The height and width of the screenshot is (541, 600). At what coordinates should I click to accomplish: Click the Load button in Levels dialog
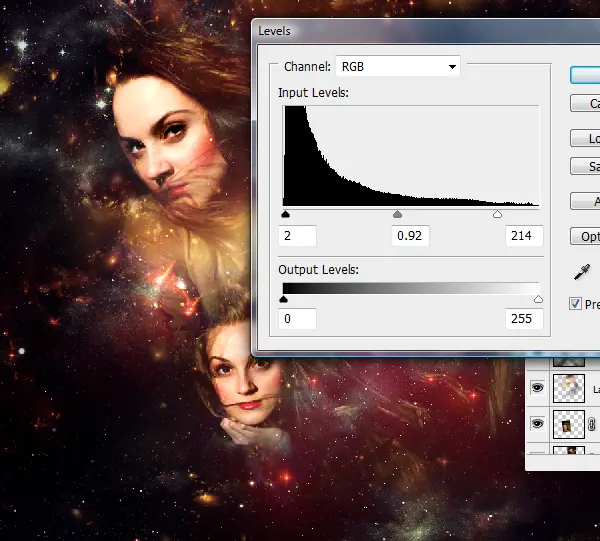pyautogui.click(x=585, y=138)
